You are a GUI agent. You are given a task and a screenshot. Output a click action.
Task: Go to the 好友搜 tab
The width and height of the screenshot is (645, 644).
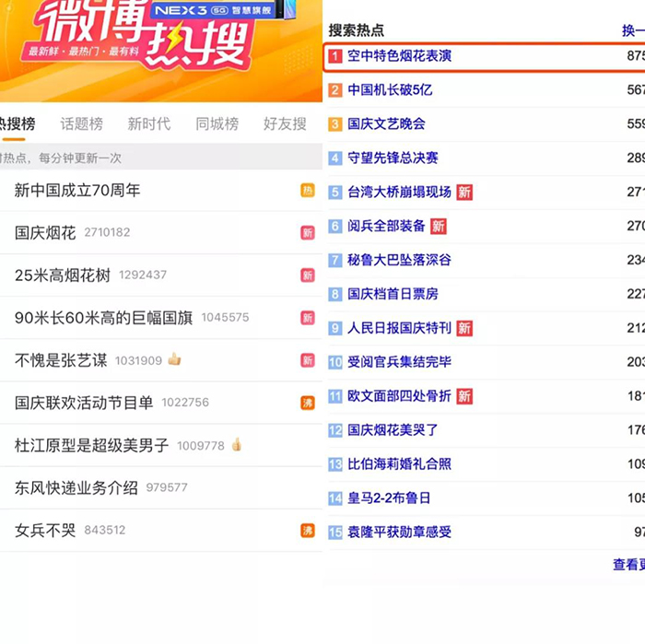click(x=284, y=123)
